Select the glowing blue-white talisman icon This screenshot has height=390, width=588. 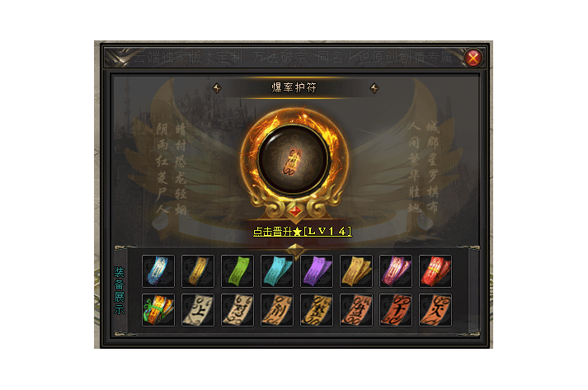coord(158,271)
